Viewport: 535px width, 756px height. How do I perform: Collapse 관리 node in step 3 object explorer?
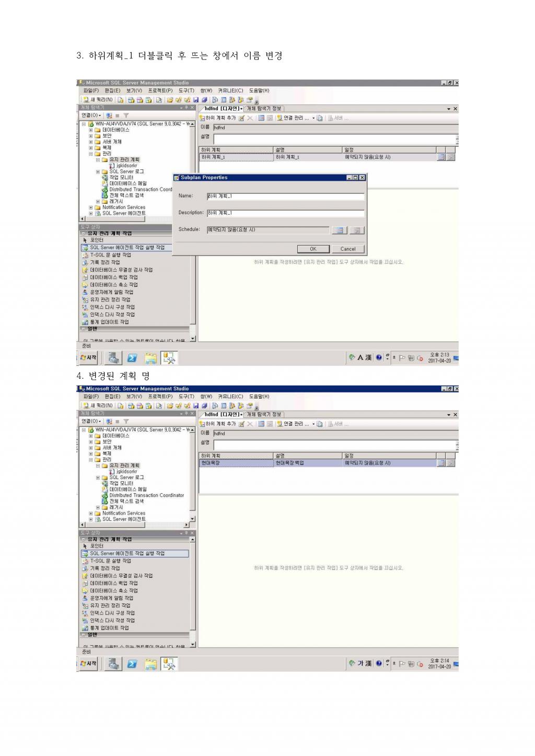pyautogui.click(x=90, y=154)
